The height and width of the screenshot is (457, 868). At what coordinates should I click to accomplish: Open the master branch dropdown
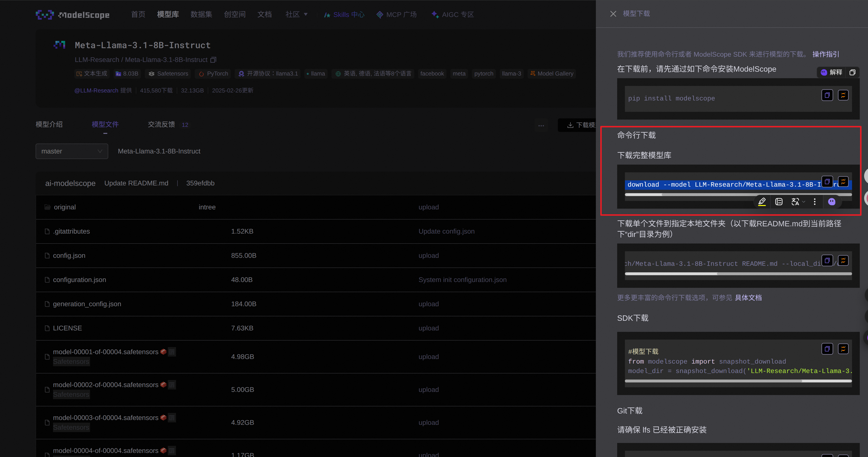[72, 151]
